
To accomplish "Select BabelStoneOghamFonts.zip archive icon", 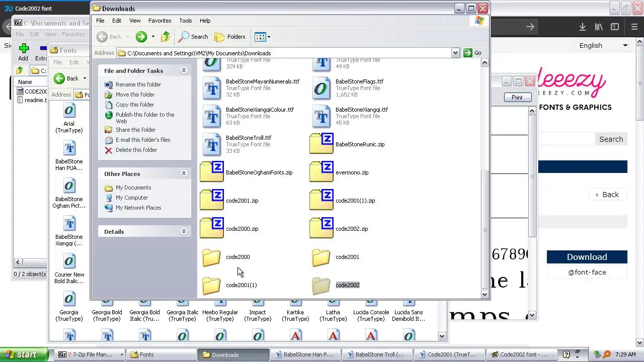I will coord(212,172).
